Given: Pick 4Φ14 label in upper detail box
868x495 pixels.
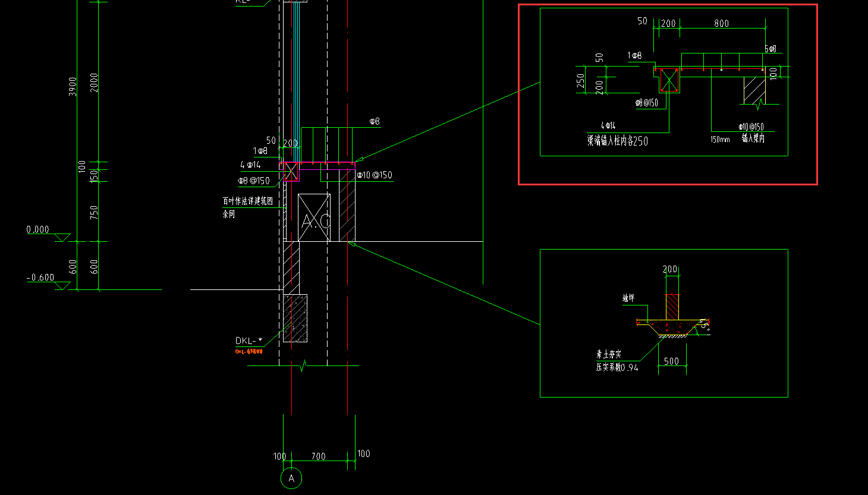Looking at the screenshot, I should [x=608, y=125].
